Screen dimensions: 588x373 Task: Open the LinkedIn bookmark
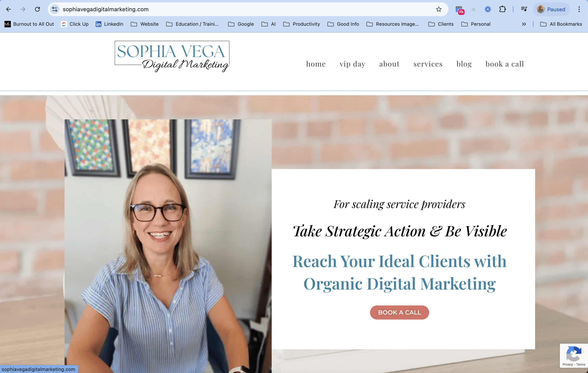pos(110,24)
